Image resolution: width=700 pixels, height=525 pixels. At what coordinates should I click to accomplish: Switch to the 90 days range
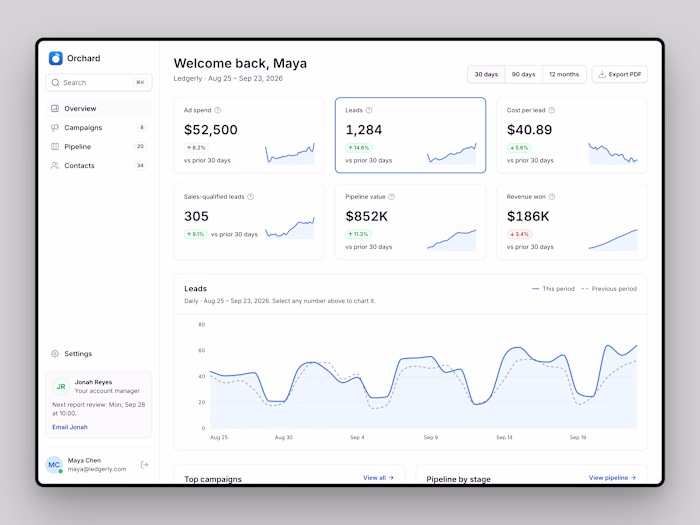(x=523, y=74)
